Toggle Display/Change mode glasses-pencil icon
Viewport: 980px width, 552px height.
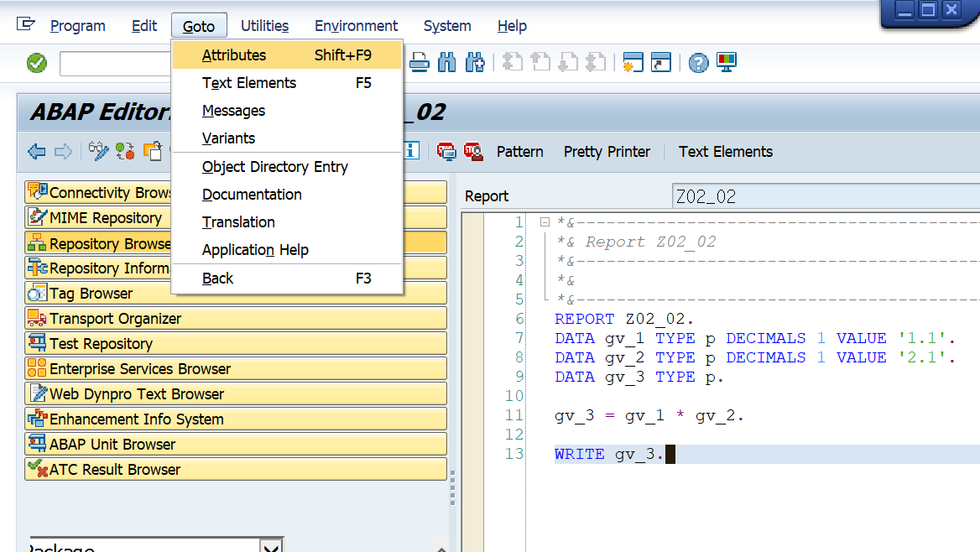click(98, 151)
